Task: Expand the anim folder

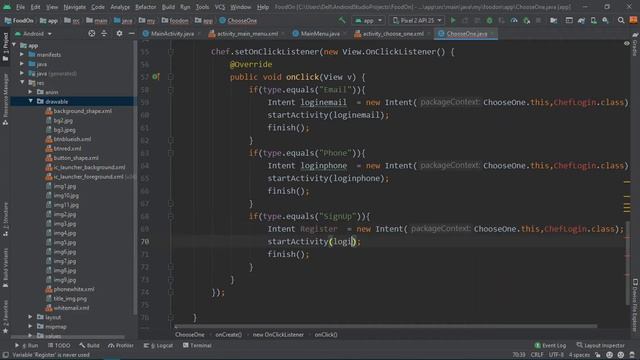Action: pyautogui.click(x=31, y=92)
